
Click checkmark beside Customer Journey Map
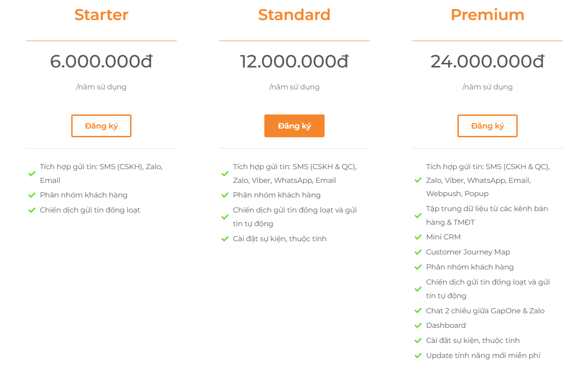coord(418,252)
